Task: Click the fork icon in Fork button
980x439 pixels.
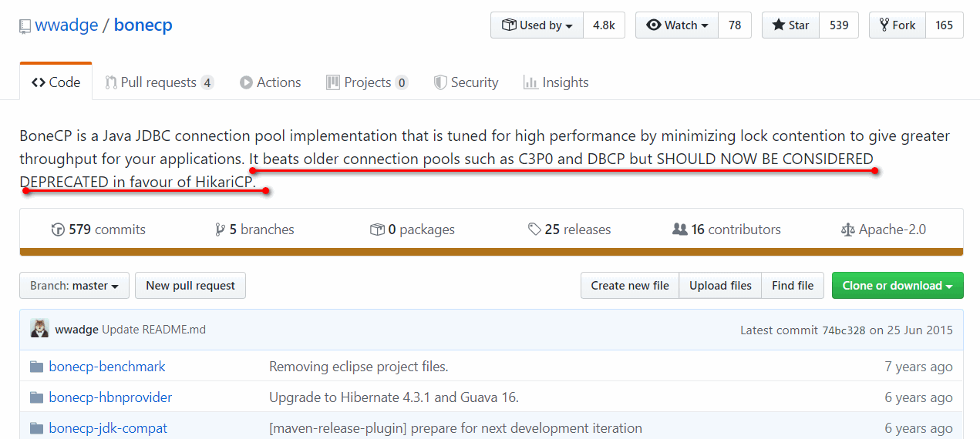Action: 884,25
